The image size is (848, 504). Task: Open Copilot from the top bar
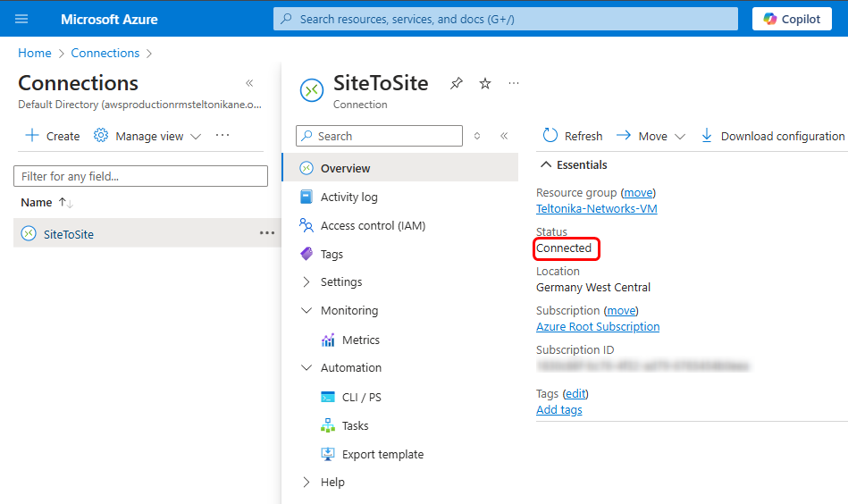[792, 19]
